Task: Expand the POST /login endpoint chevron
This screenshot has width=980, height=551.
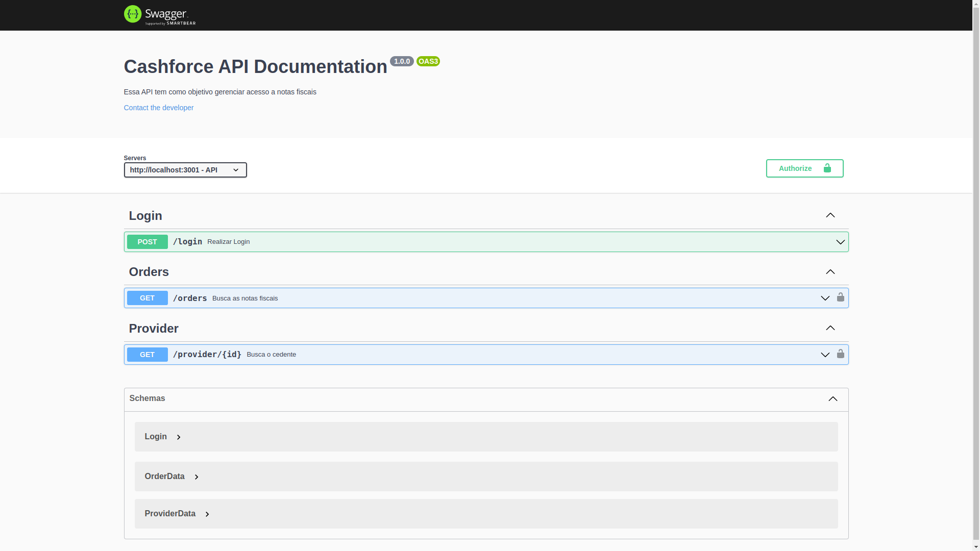Action: click(x=840, y=242)
